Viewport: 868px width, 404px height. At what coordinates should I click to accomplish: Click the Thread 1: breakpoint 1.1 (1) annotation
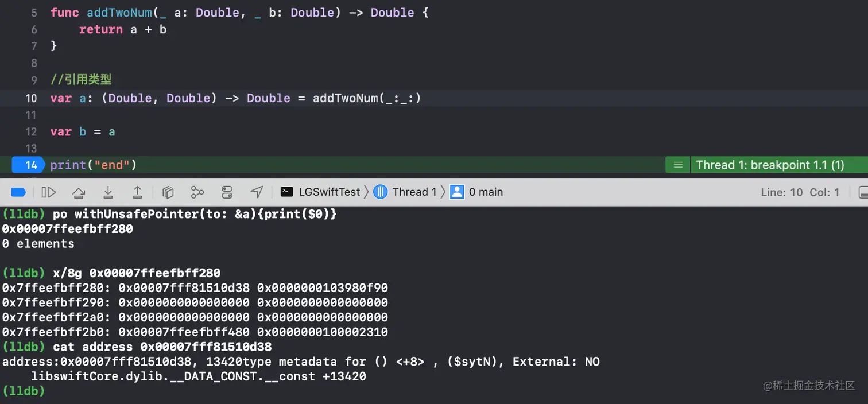click(x=770, y=165)
